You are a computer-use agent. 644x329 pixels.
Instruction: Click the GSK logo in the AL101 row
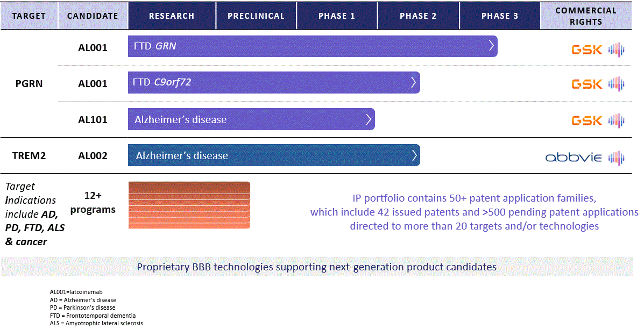586,120
